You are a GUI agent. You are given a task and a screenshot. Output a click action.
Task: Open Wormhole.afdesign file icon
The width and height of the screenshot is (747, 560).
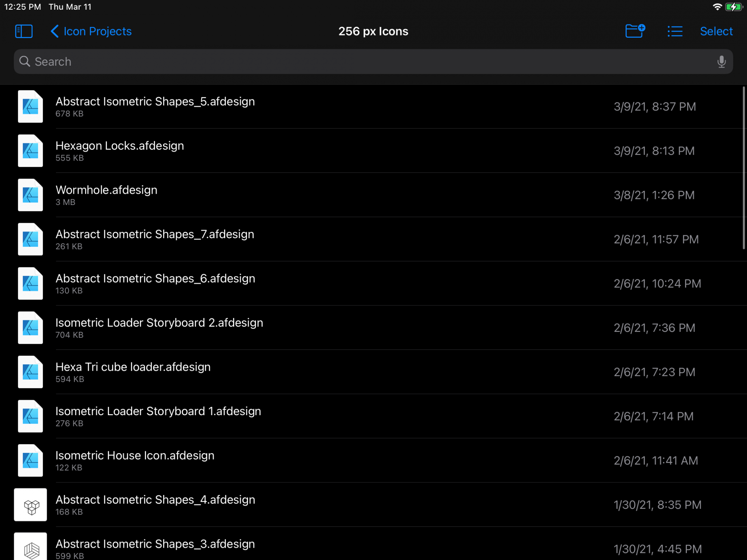[x=31, y=195]
